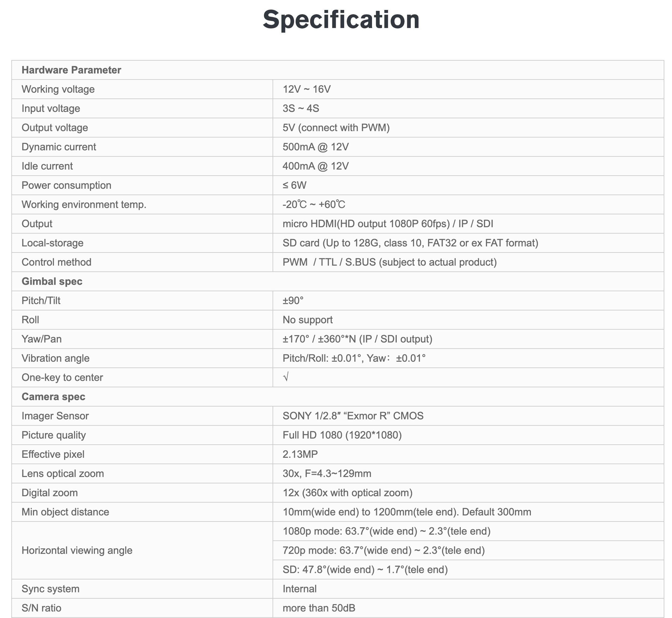Image resolution: width=672 pixels, height=618 pixels.
Task: Click the One-key to center checkmark
Action: pos(286,377)
